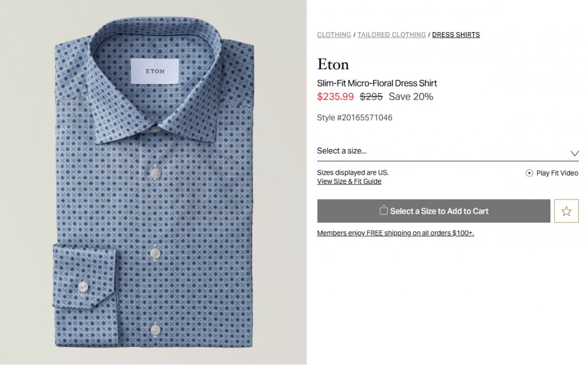Click the shopping bag icon on cart button

click(383, 210)
